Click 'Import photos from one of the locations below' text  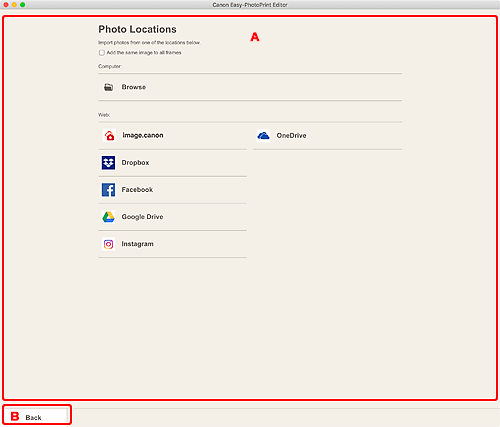pos(149,43)
